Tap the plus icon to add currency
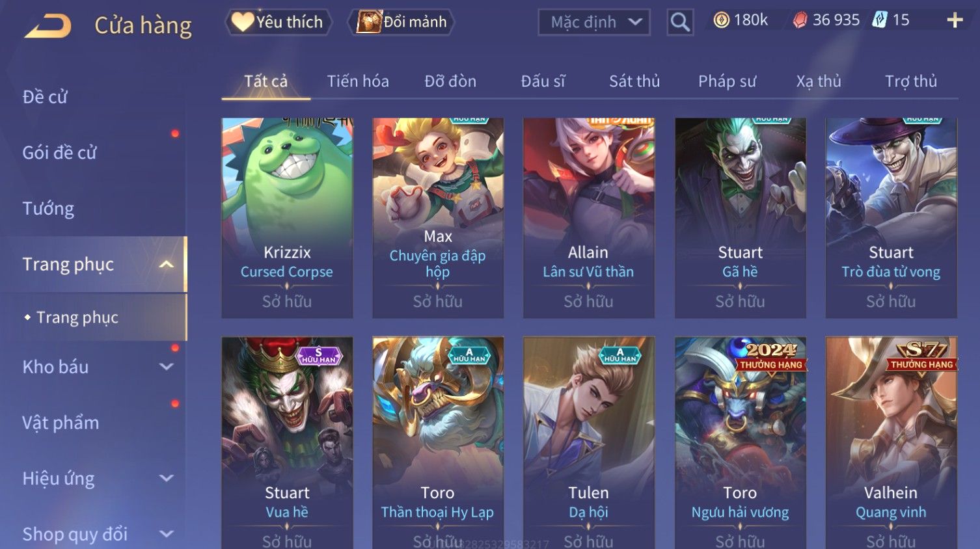 tap(955, 21)
